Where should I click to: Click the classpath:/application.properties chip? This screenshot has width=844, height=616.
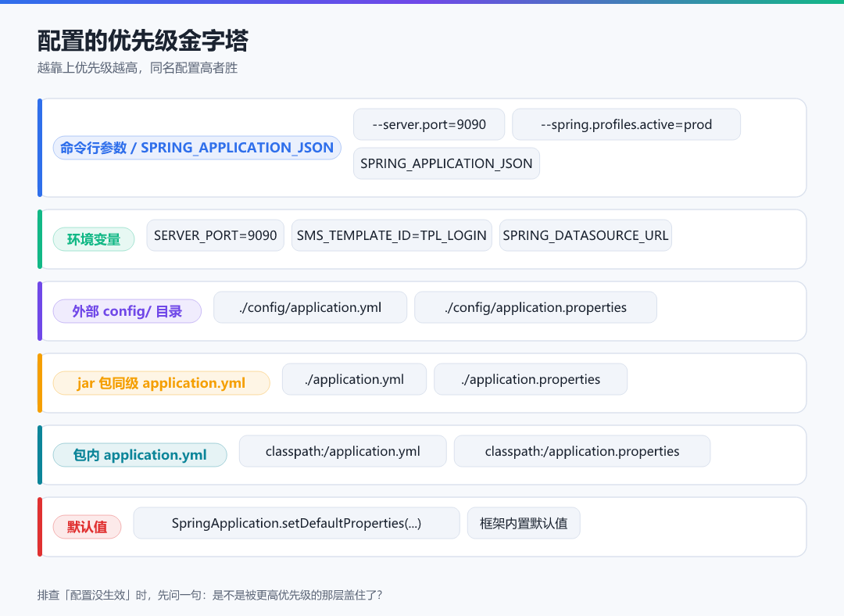pyautogui.click(x=582, y=451)
